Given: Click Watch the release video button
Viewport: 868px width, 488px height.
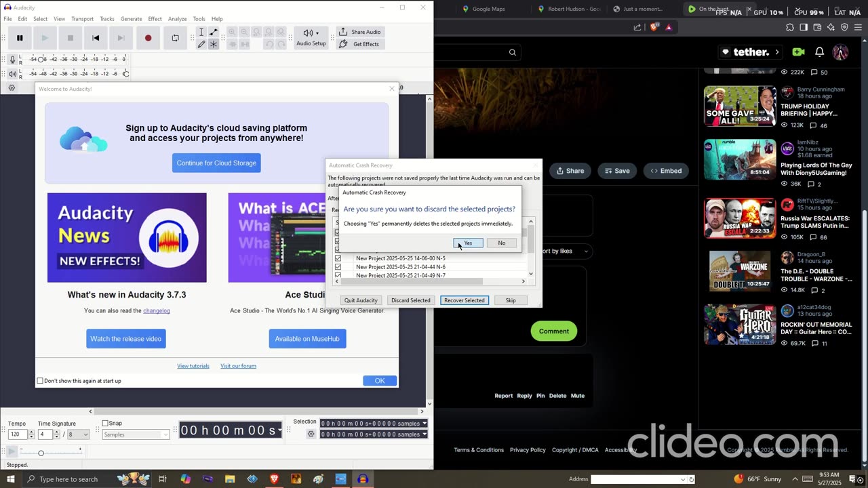Looking at the screenshot, I should pos(126,339).
